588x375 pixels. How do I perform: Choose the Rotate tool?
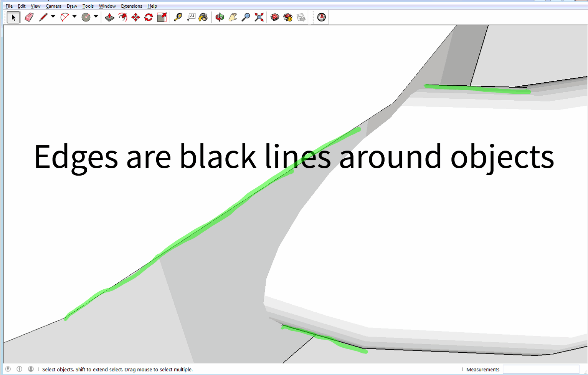pyautogui.click(x=149, y=17)
